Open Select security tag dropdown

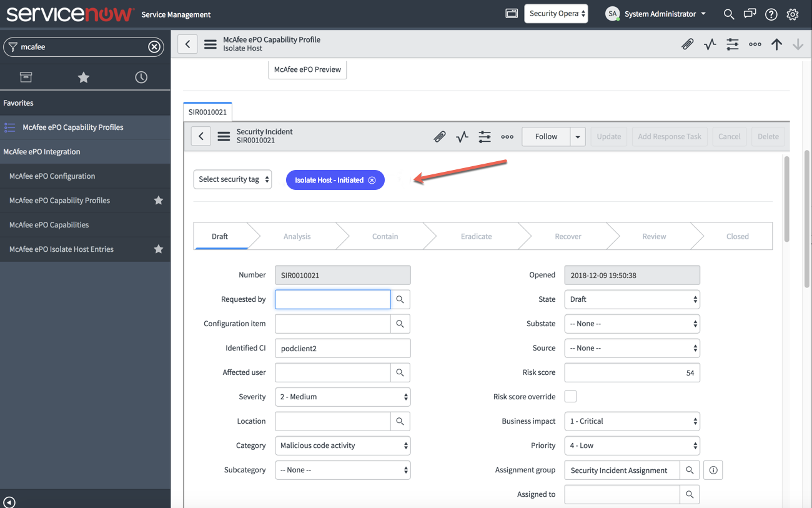(232, 179)
